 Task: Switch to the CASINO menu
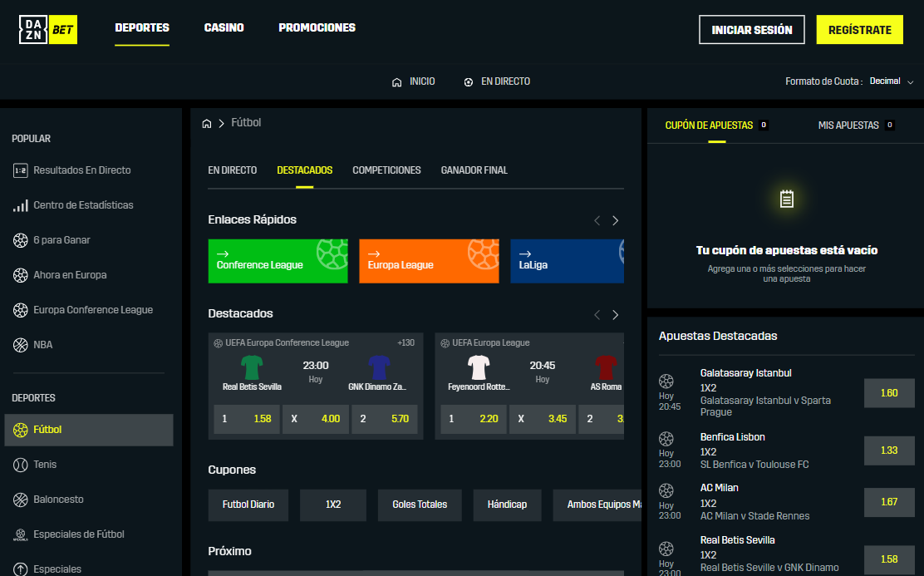pos(224,27)
